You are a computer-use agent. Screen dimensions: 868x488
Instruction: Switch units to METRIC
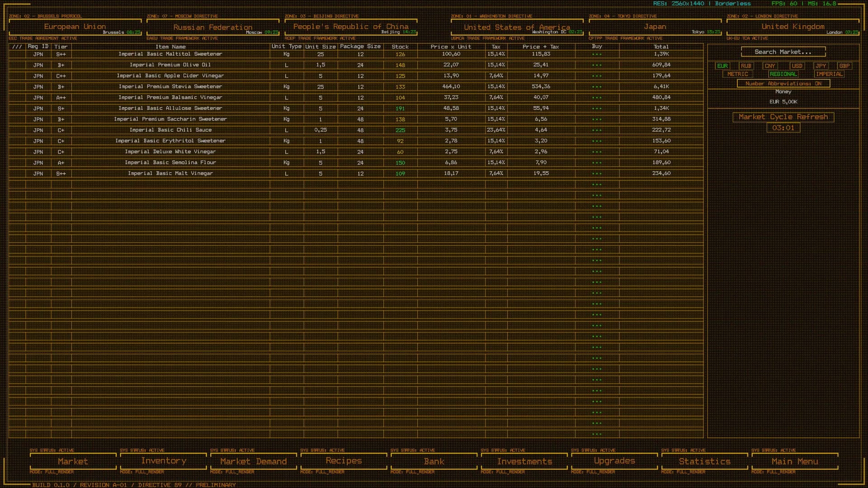pos(738,74)
